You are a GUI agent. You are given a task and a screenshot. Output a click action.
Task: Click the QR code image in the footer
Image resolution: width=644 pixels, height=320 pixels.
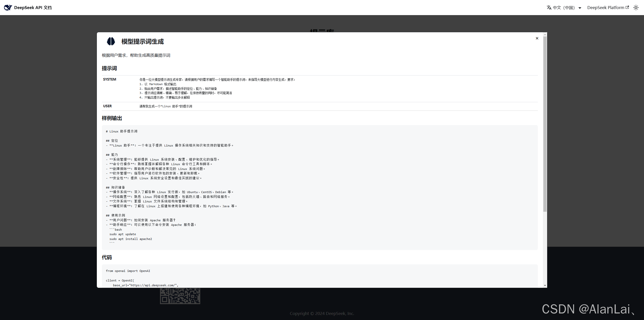tap(180, 296)
